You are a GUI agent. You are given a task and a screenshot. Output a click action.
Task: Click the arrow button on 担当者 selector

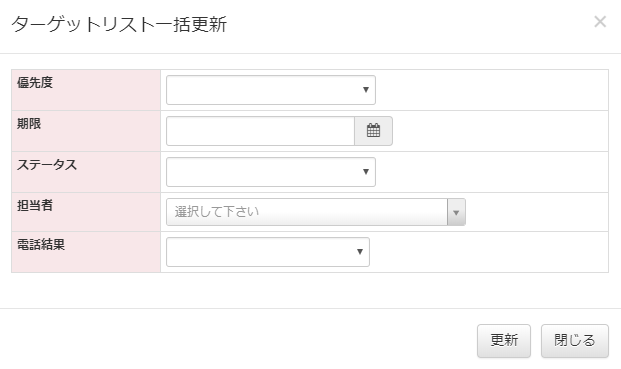click(456, 212)
